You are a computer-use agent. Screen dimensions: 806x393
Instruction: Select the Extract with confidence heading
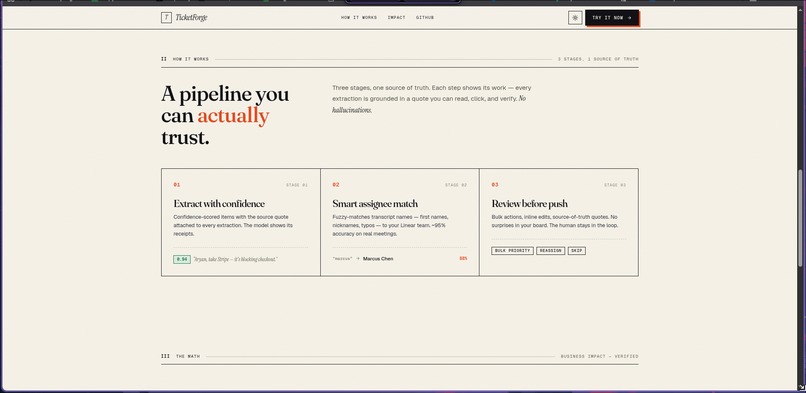click(219, 204)
